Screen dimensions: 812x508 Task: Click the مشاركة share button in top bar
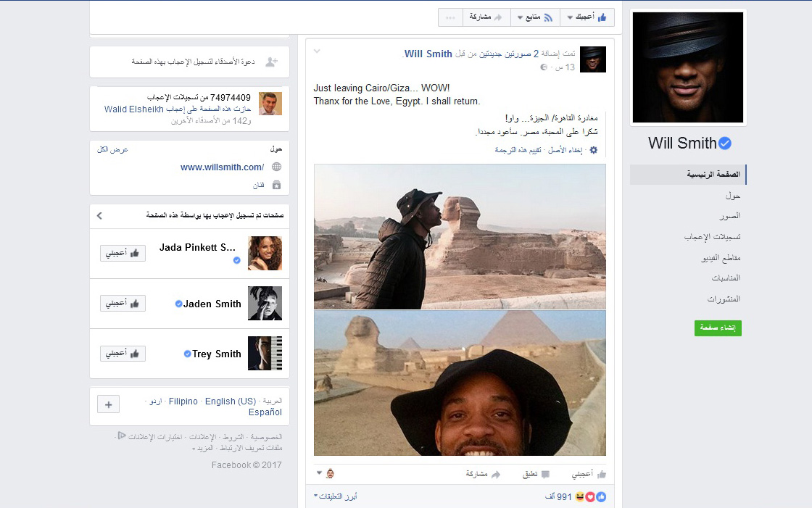(486, 17)
